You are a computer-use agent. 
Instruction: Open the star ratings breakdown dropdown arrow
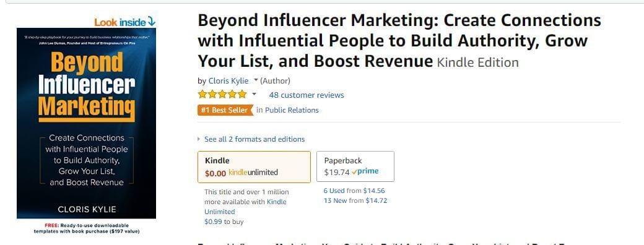(254, 95)
